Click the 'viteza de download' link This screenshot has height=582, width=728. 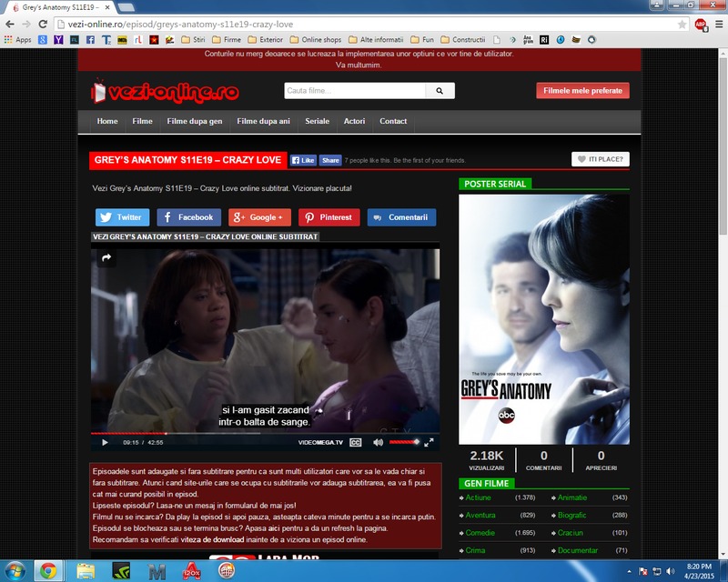point(212,540)
